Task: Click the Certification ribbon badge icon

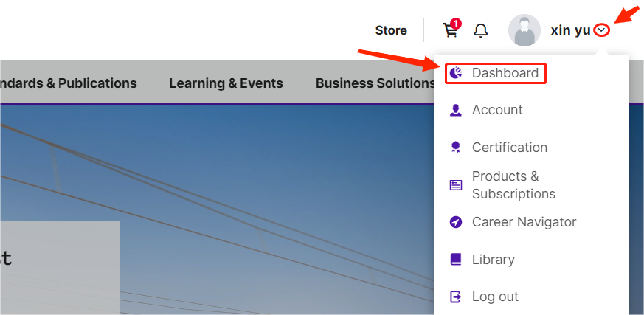Action: (456, 148)
